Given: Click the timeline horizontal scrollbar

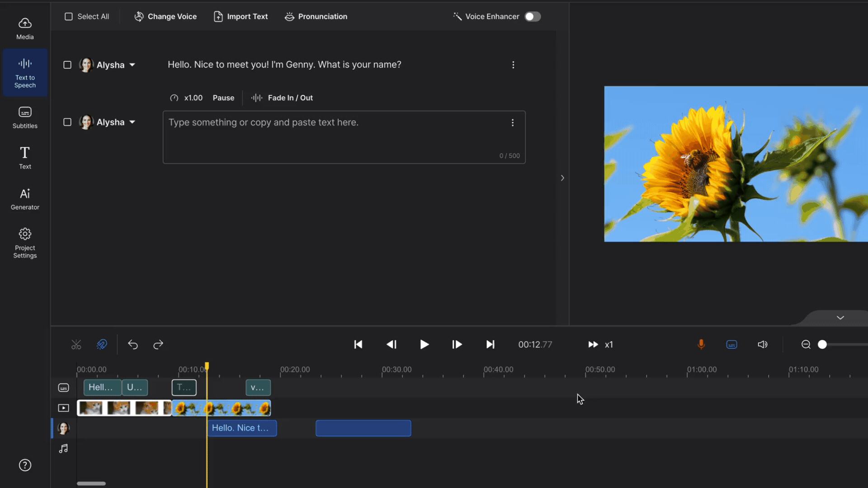Looking at the screenshot, I should (91, 483).
